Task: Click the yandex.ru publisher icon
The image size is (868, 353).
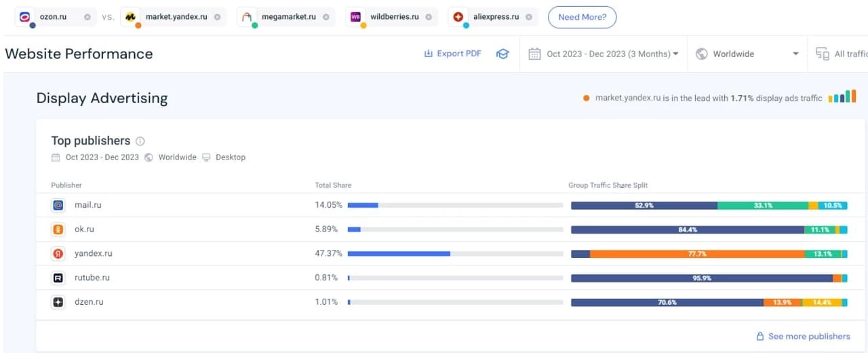Action: pos(58,254)
